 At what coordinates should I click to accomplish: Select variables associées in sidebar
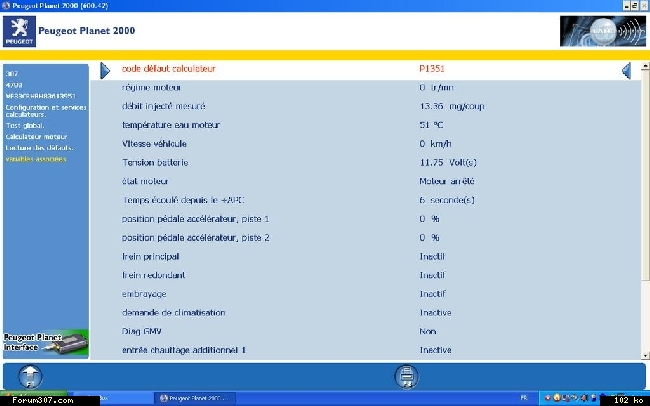pyautogui.click(x=36, y=159)
